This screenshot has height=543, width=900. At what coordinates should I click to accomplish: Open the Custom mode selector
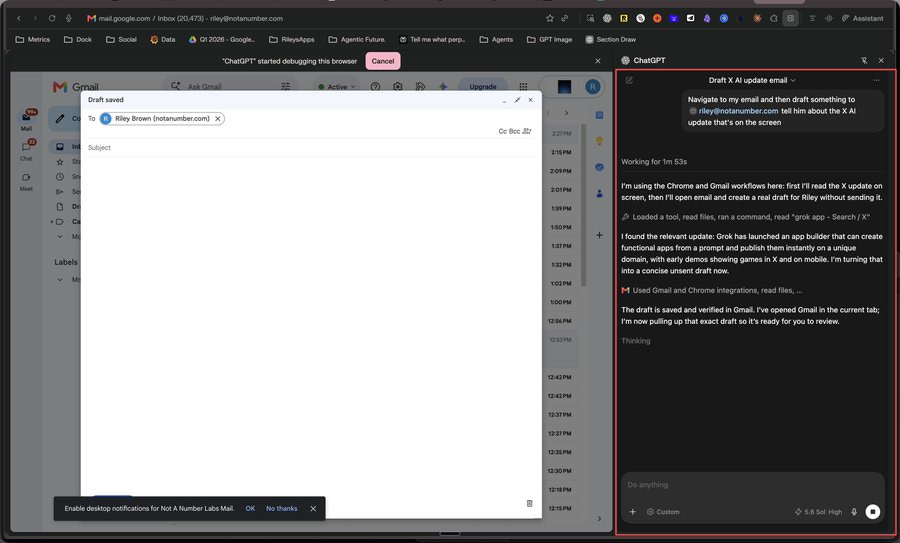663,512
